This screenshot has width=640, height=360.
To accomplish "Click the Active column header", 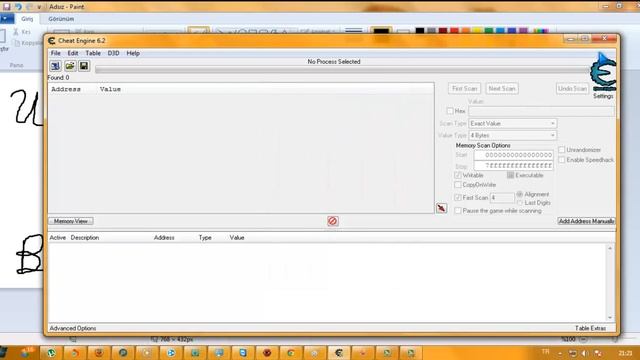I will point(58,238).
